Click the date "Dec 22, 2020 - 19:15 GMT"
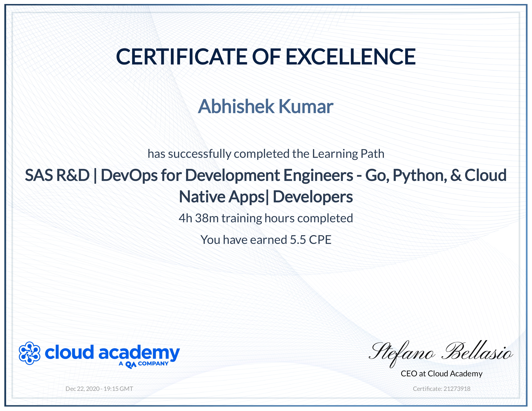 pos(99,389)
